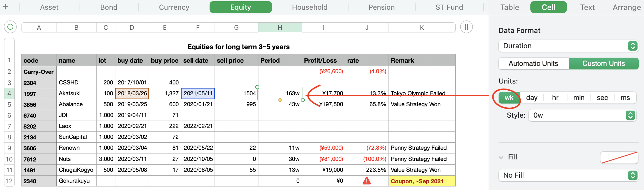Screen dimensions: 644x190
Task: Click the table handle circle icon
Action: click(10, 27)
